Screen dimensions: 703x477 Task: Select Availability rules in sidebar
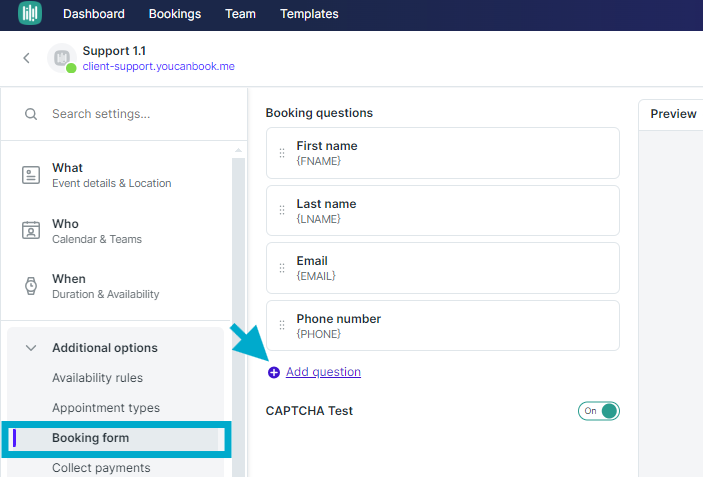click(97, 378)
